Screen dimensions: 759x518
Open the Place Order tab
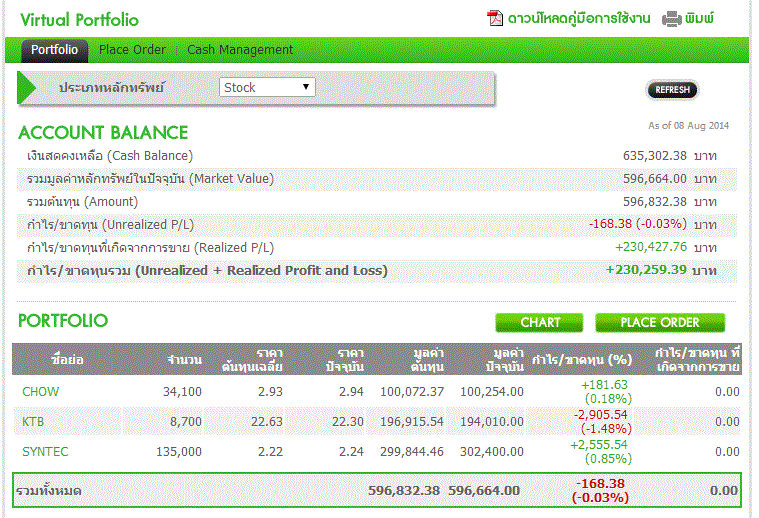pyautogui.click(x=132, y=50)
